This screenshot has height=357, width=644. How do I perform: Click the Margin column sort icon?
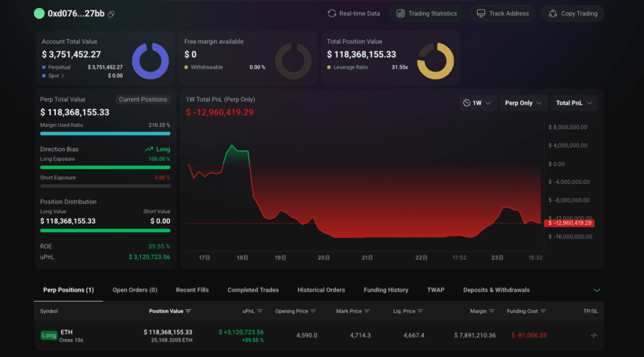[492, 311]
